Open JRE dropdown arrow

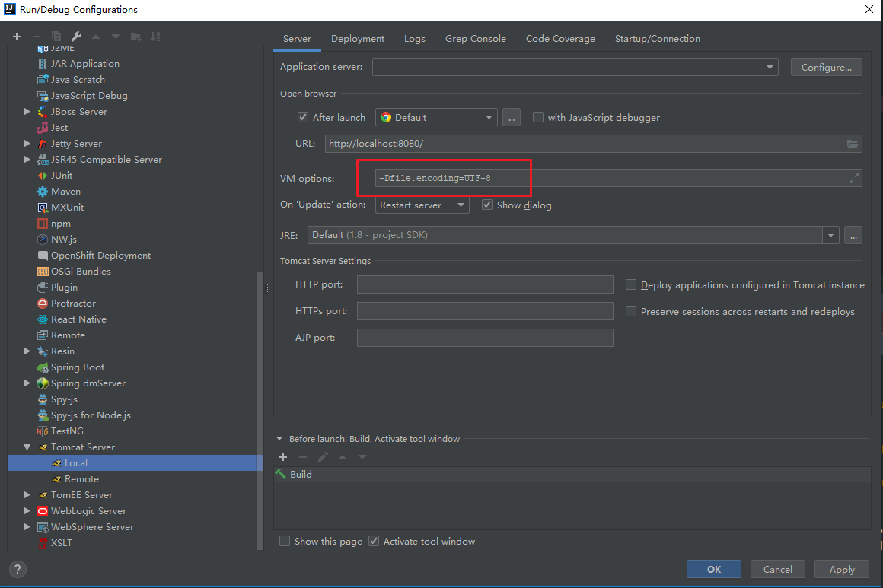pyautogui.click(x=830, y=235)
